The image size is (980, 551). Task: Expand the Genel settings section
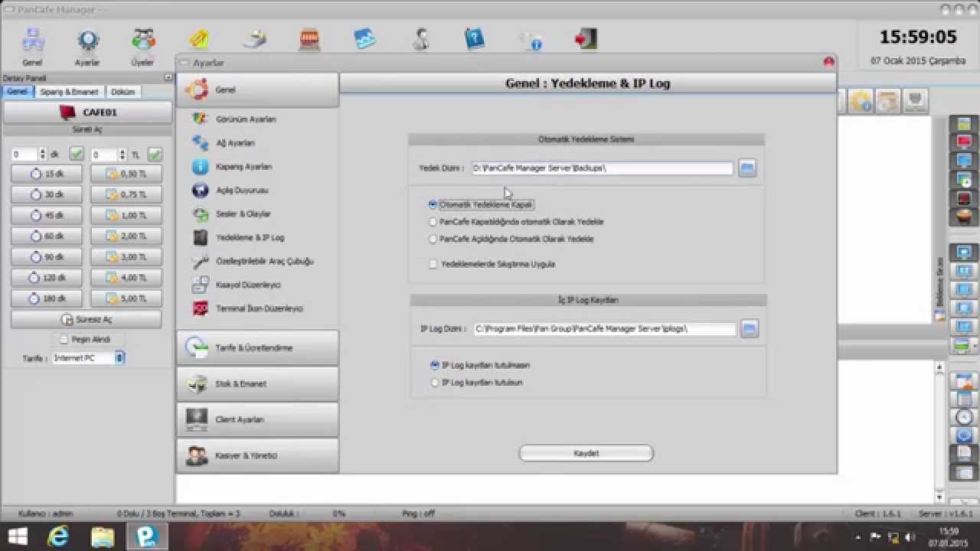[257, 90]
